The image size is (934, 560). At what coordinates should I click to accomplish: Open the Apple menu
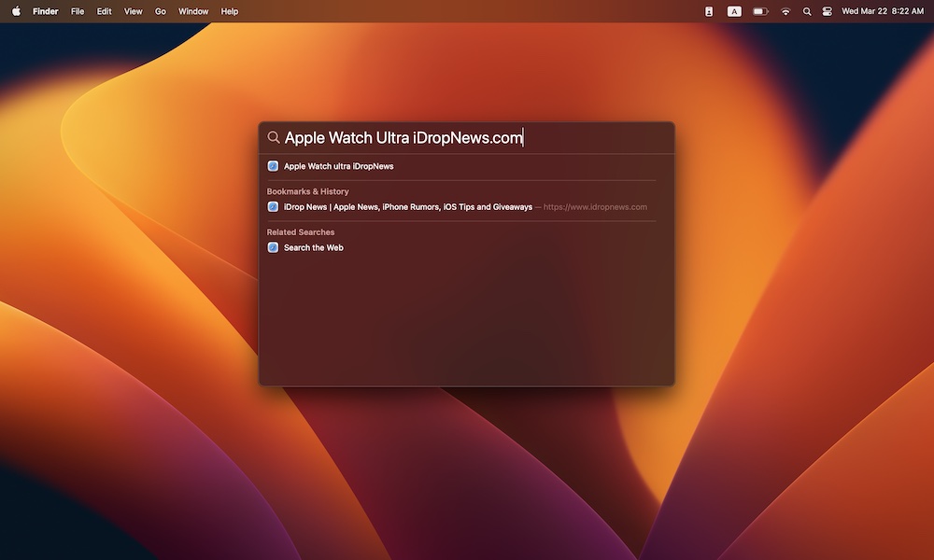pos(16,10)
